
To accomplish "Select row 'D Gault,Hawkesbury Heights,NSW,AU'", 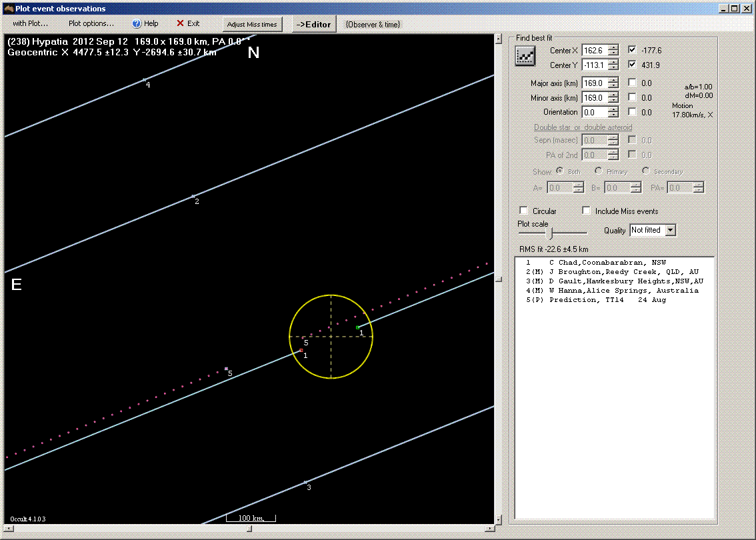I will [x=614, y=281].
